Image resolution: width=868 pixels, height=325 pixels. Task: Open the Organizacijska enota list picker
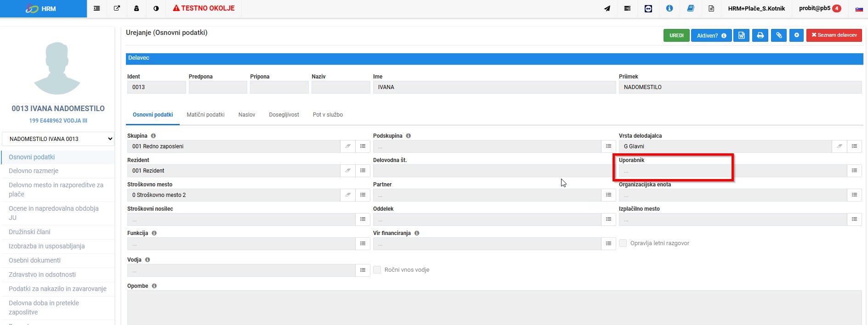[x=854, y=195]
